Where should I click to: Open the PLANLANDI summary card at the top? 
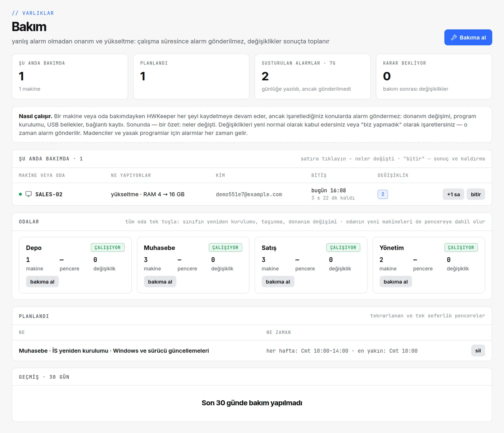tap(191, 77)
